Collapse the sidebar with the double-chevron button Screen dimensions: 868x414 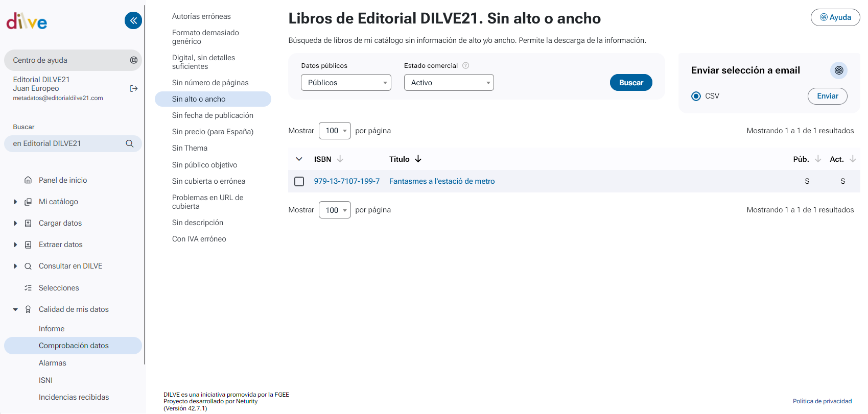(x=133, y=20)
